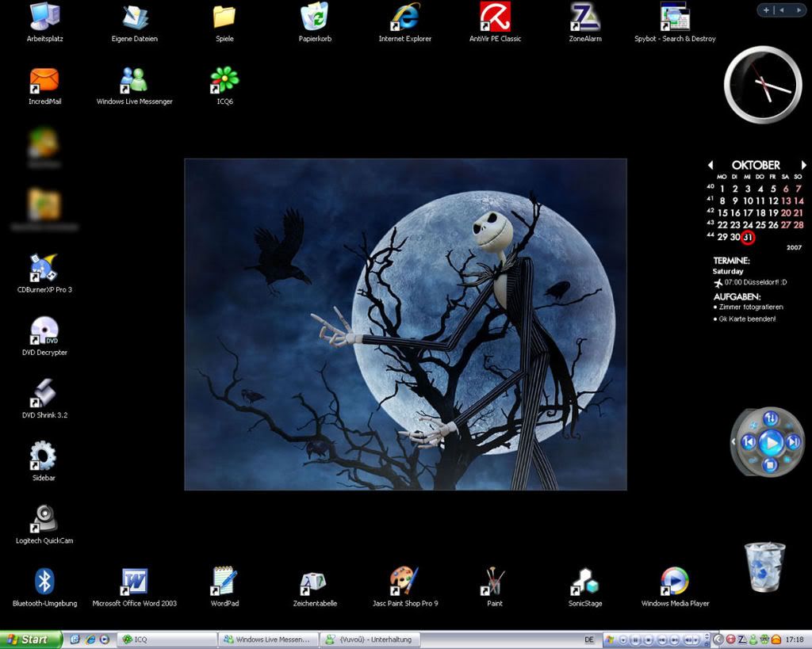Click the task 'Gk Karte beenden!'

pyautogui.click(x=745, y=319)
